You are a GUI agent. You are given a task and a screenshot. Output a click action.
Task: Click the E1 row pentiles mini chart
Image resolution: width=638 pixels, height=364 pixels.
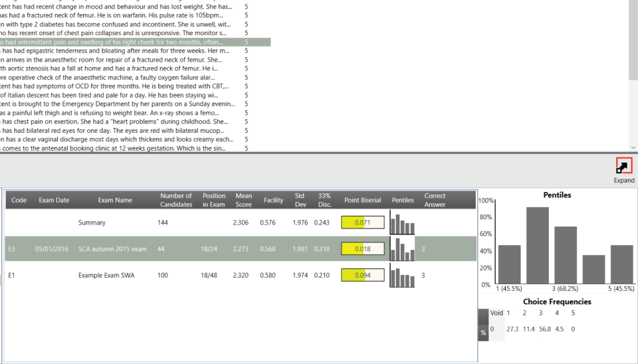point(402,275)
